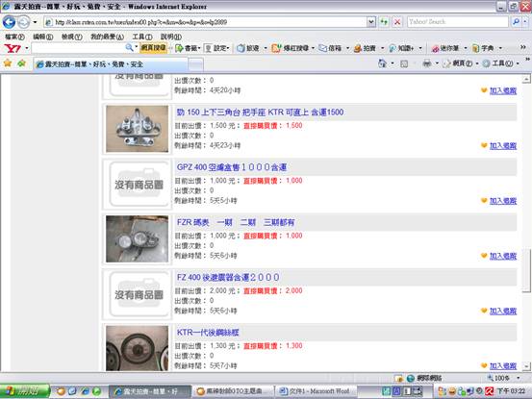
Task: Click the Yahoo Y! toolbar logo
Action: pos(13,48)
